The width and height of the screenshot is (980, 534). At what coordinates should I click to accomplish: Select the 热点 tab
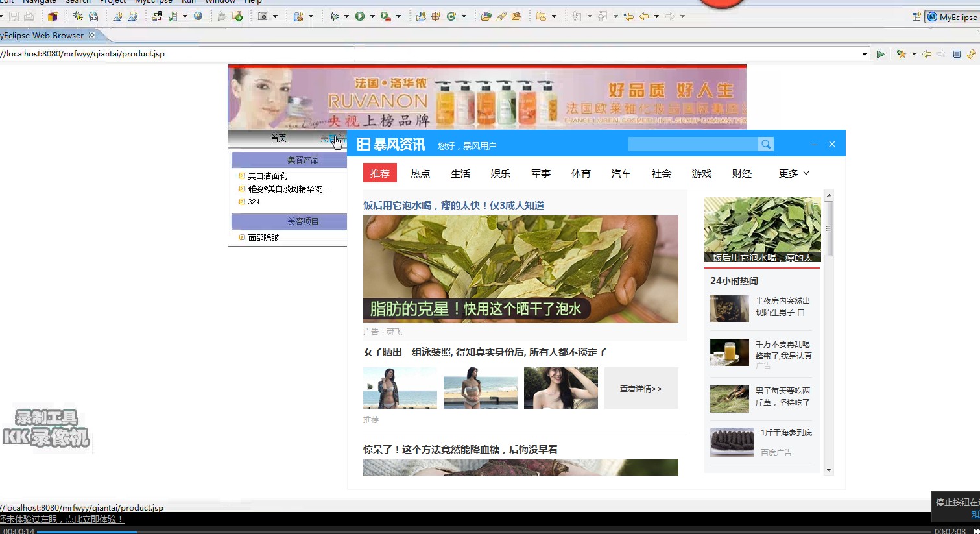click(420, 173)
